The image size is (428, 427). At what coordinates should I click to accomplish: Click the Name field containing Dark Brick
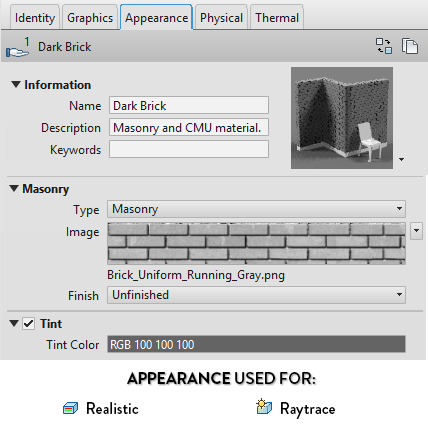[189, 105]
